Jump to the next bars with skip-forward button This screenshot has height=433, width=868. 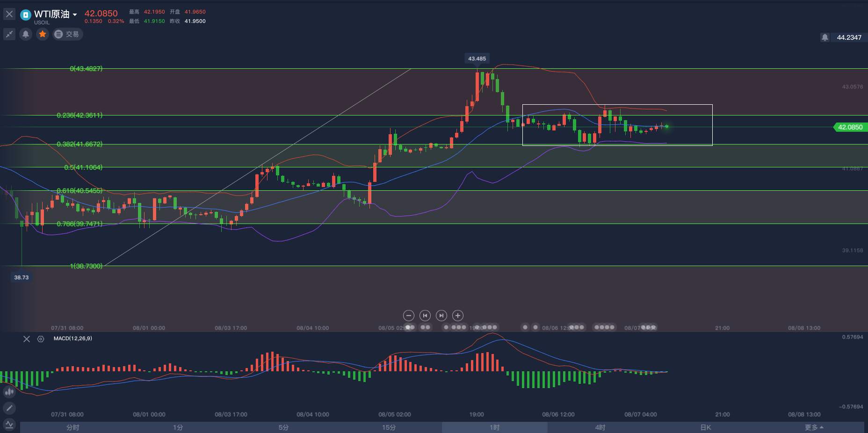point(441,316)
